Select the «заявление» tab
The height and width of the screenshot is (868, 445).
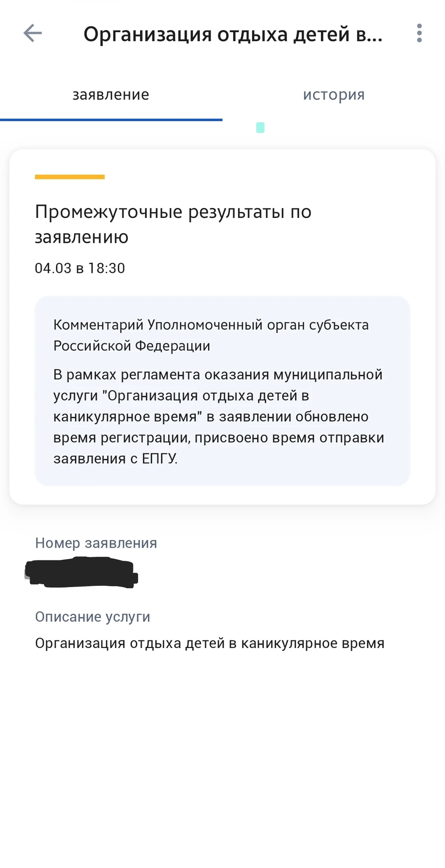pyautogui.click(x=111, y=95)
